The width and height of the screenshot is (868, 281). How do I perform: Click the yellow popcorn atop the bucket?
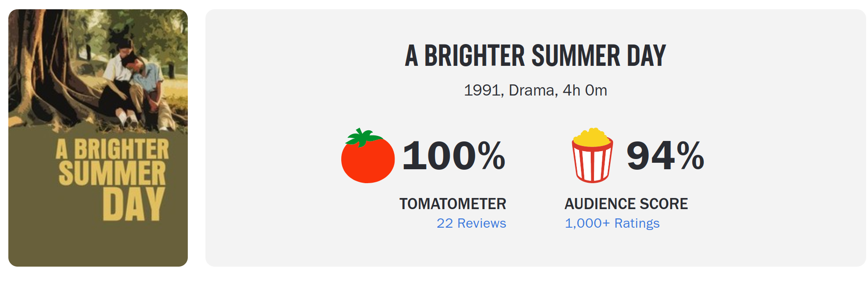pos(591,137)
